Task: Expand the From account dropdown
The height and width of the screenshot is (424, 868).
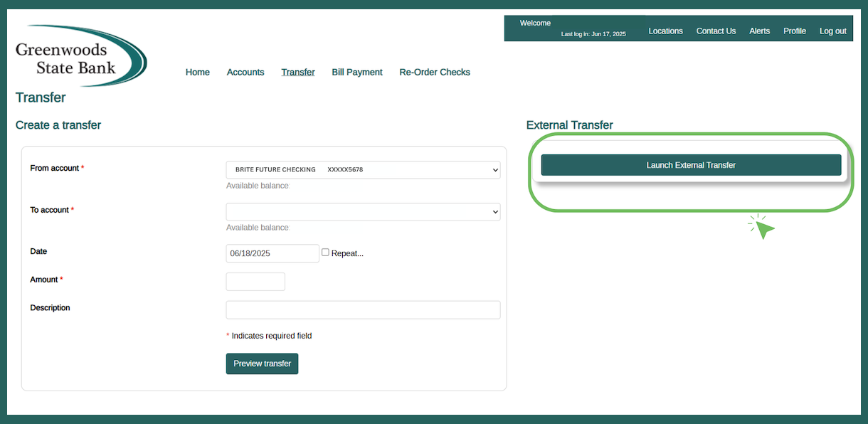Action: pos(363,170)
